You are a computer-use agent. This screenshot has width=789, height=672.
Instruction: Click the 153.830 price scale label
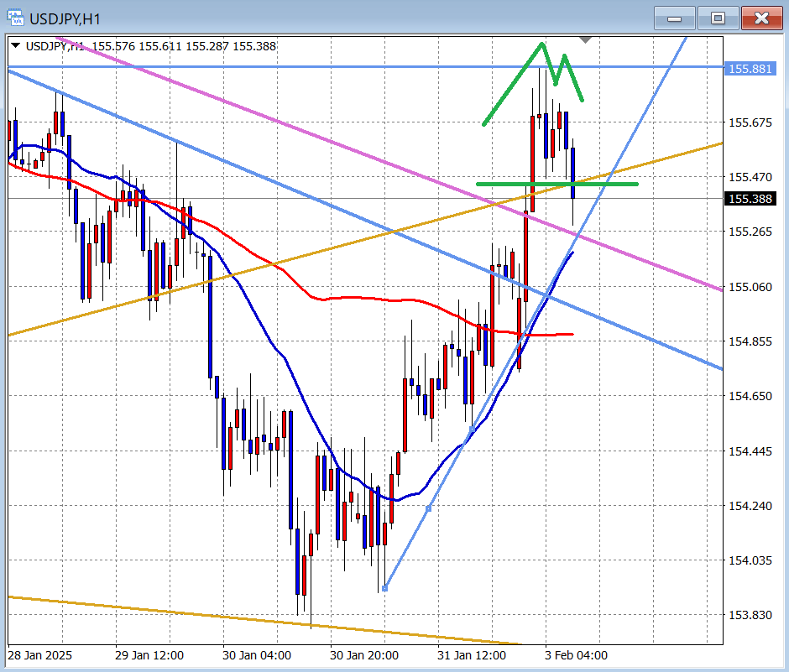point(751,615)
